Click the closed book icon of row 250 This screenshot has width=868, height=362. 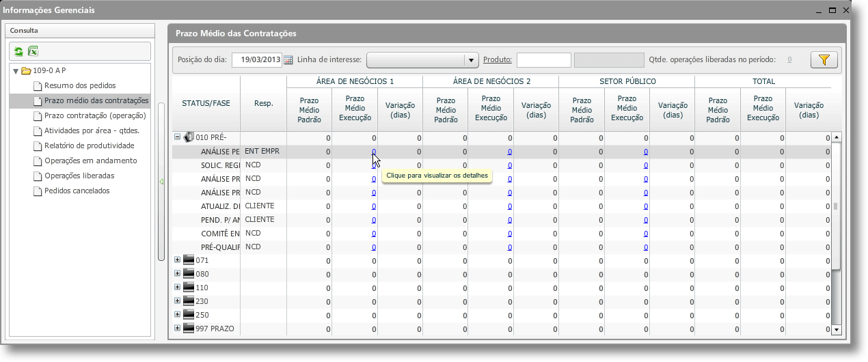pyautogui.click(x=189, y=315)
